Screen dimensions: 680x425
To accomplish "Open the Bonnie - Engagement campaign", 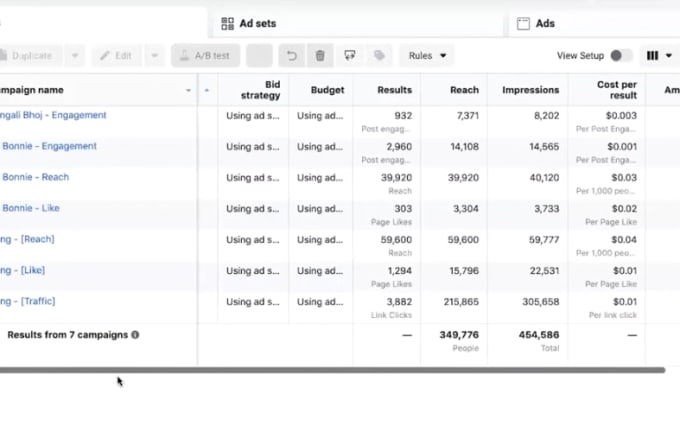I will [49, 146].
